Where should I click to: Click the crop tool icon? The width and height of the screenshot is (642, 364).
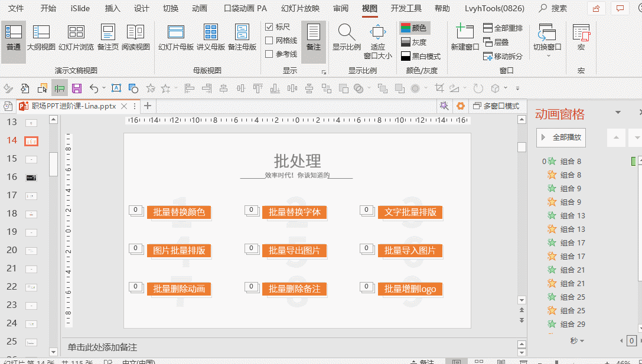click(x=439, y=88)
